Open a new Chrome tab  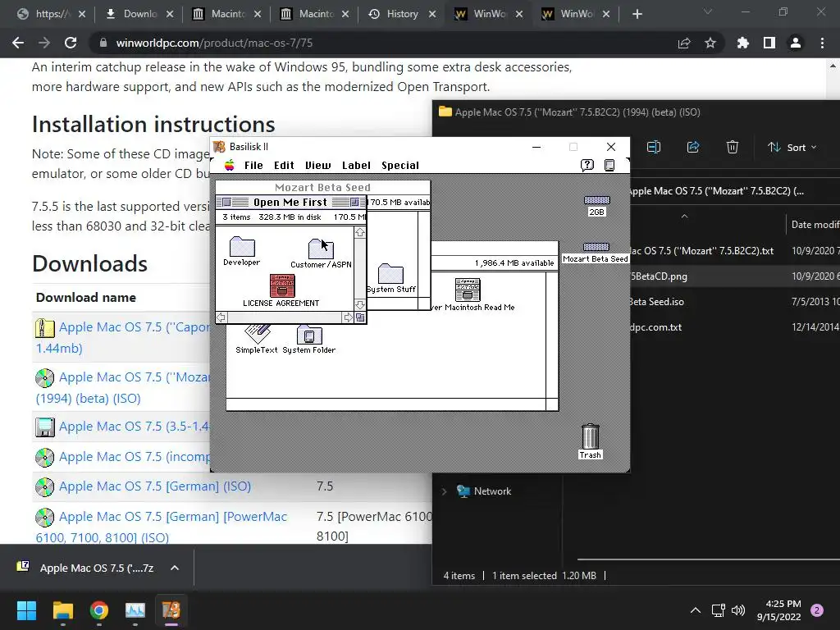[637, 15]
